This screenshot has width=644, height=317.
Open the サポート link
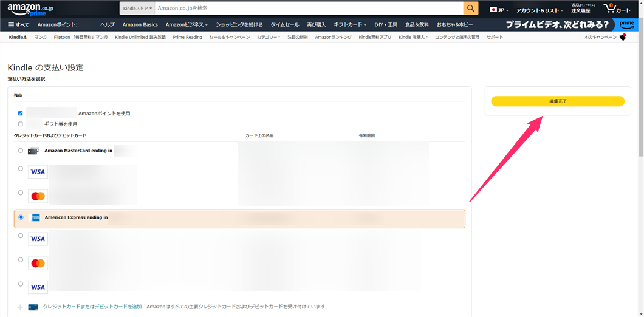pyautogui.click(x=495, y=38)
